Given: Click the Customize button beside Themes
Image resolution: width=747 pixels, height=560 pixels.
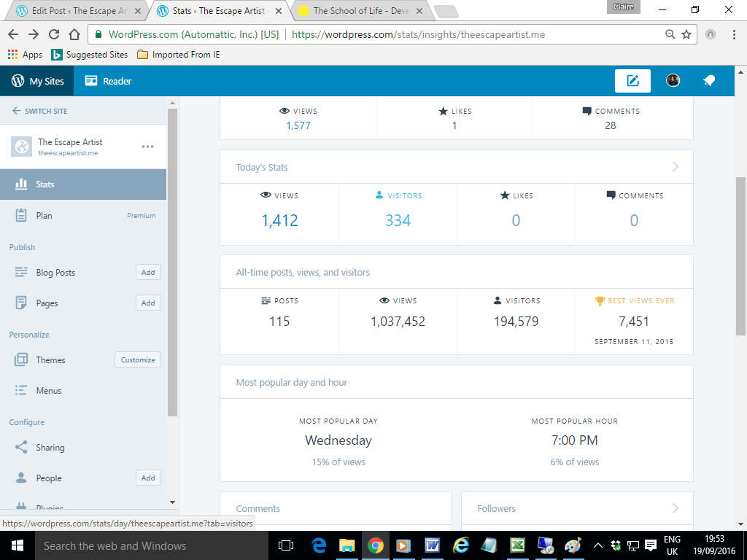Looking at the screenshot, I should tap(138, 359).
